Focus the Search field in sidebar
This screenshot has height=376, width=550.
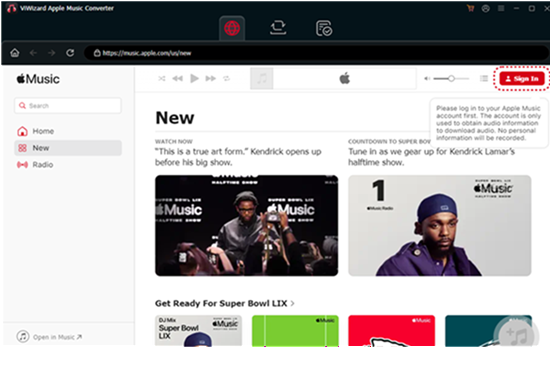[x=68, y=106]
